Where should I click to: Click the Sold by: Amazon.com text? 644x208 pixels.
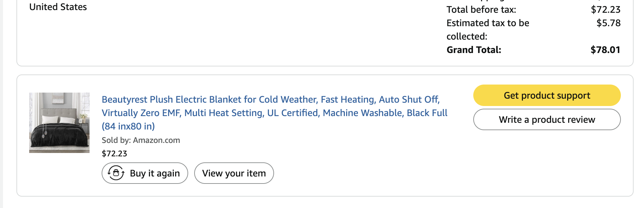click(x=141, y=140)
